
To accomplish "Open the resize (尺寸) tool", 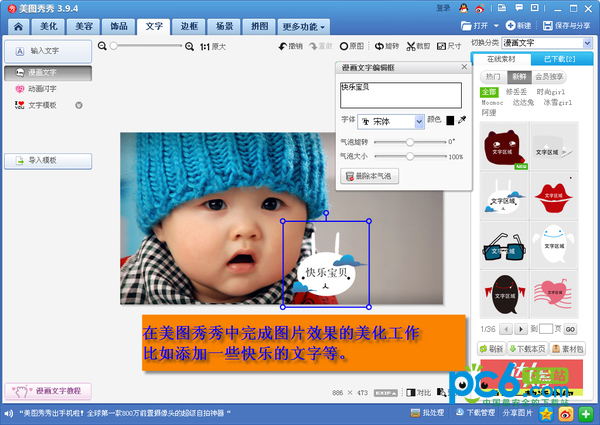I will pos(449,46).
